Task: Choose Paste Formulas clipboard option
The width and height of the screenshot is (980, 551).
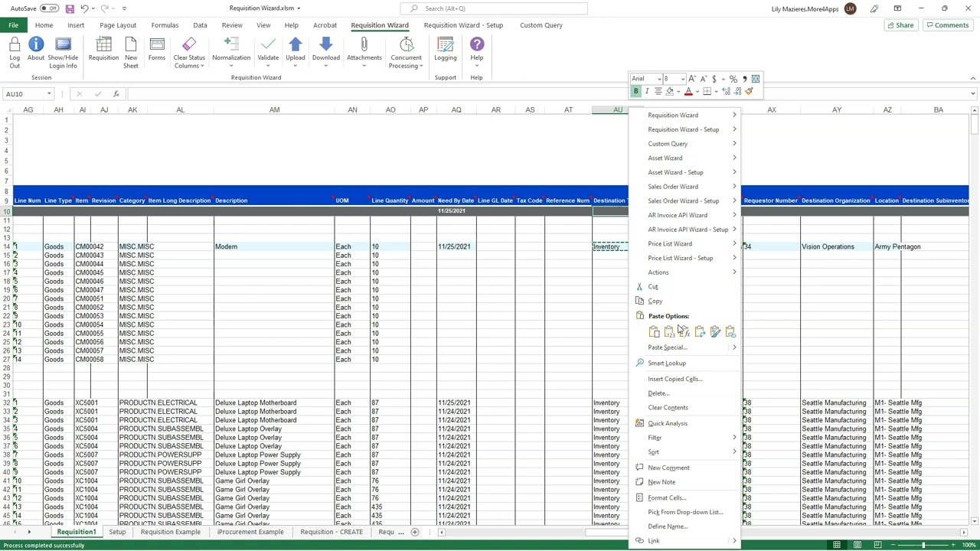Action: (x=684, y=331)
